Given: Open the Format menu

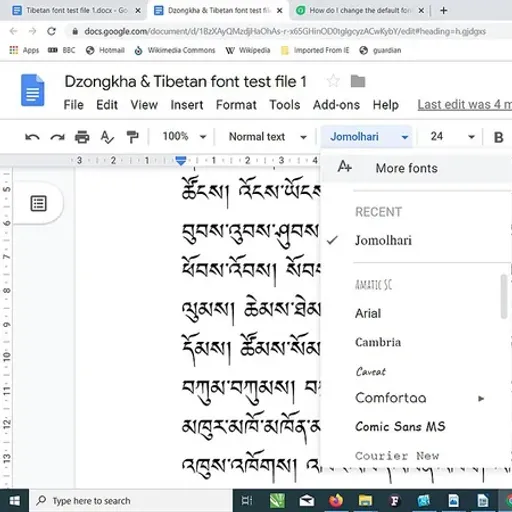Looking at the screenshot, I should pyautogui.click(x=236, y=105).
